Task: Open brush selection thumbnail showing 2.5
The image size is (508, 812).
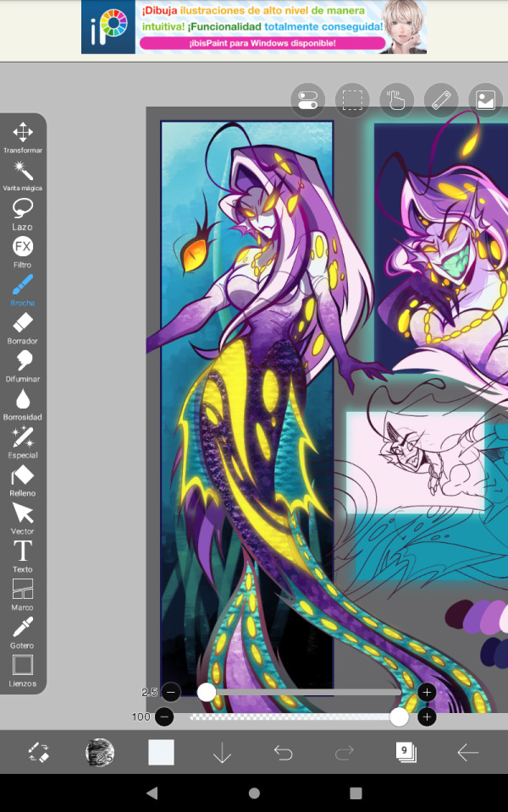Action: click(x=100, y=753)
